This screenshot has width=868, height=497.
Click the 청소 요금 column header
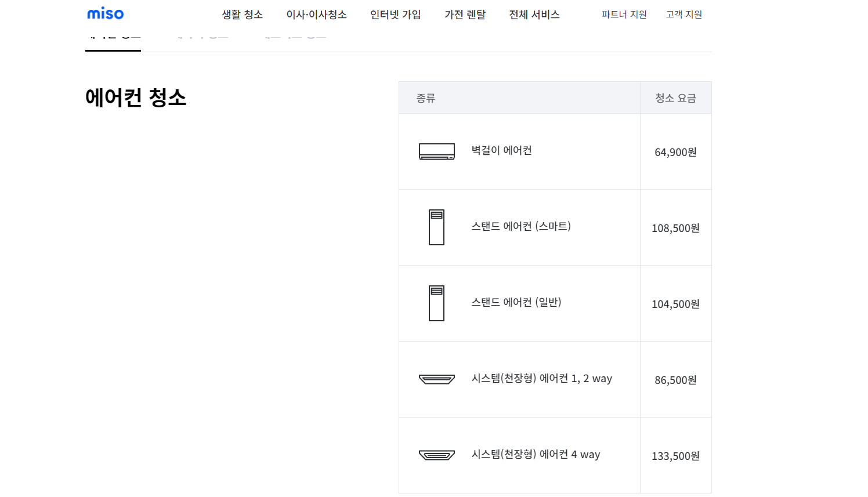point(675,98)
